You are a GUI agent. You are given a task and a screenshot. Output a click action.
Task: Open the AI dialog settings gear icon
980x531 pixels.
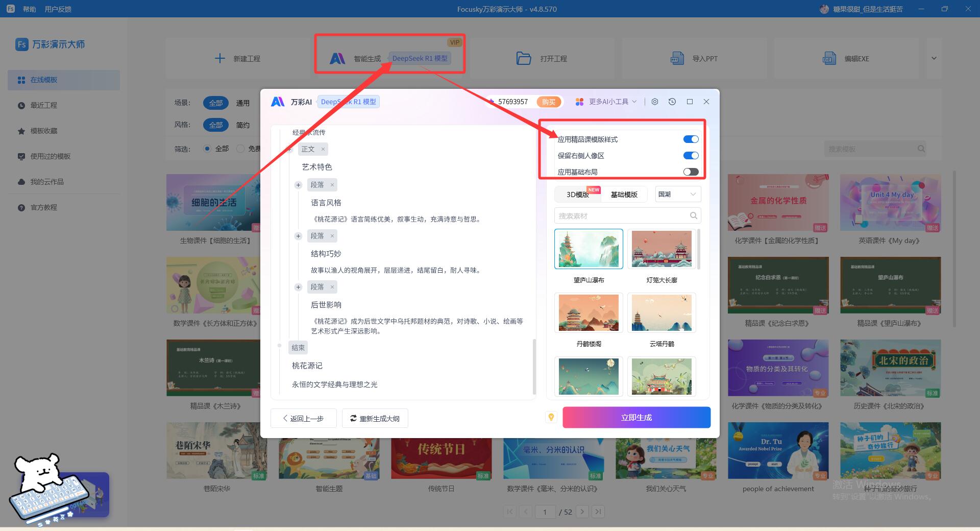[655, 102]
